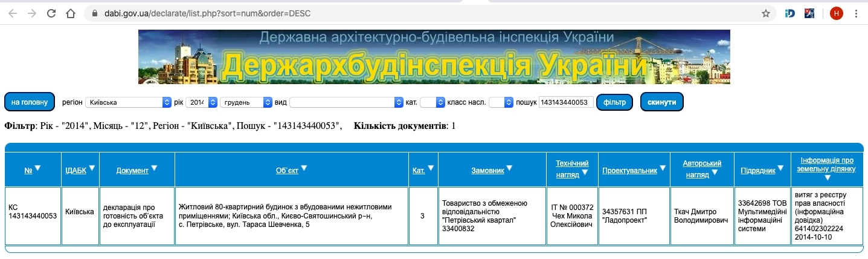The image size is (868, 259).
Task: Click the пошук search field
Action: (566, 103)
